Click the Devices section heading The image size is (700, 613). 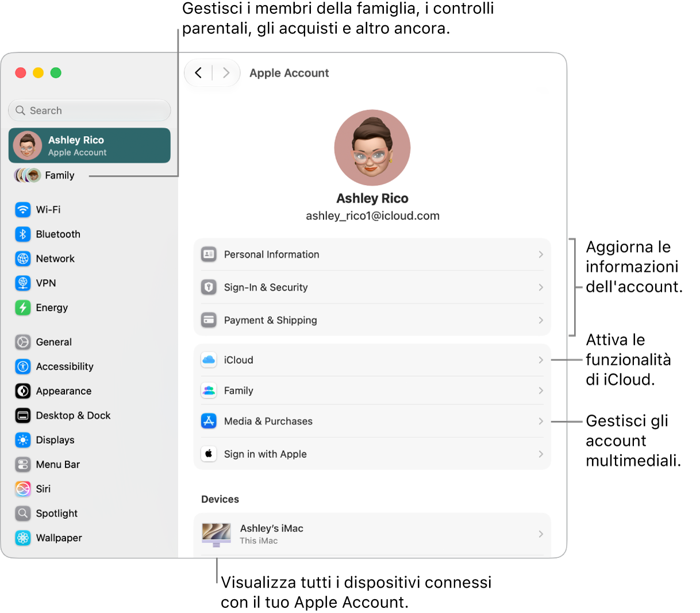[220, 499]
